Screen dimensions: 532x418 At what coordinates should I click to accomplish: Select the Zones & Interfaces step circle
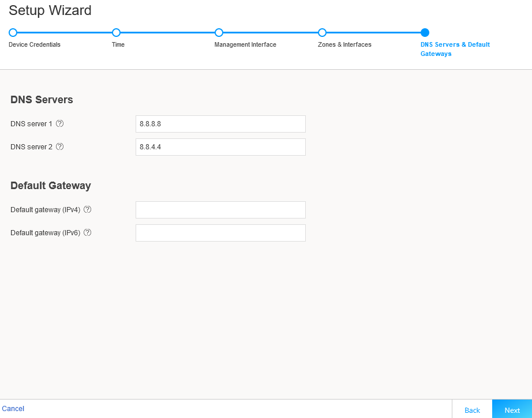point(322,33)
